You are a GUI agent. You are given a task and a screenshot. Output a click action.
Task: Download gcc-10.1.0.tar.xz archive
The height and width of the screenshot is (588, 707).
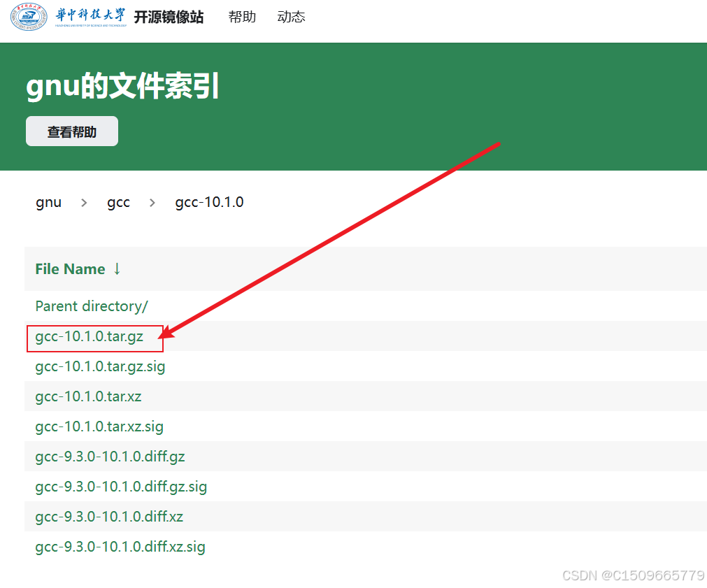(88, 396)
